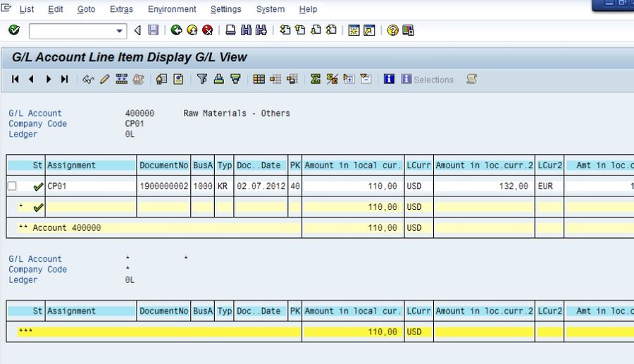634x364 pixels.
Task: Open the List menu
Action: (27, 9)
